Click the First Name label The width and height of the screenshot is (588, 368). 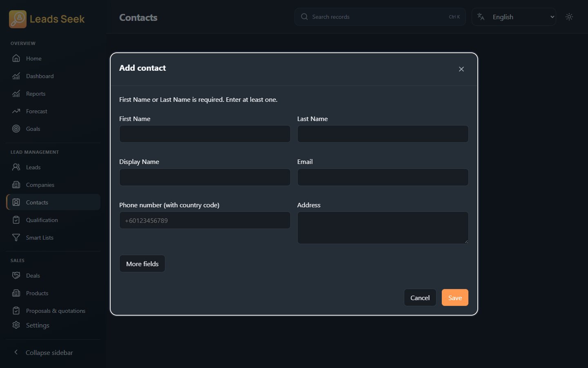(135, 119)
